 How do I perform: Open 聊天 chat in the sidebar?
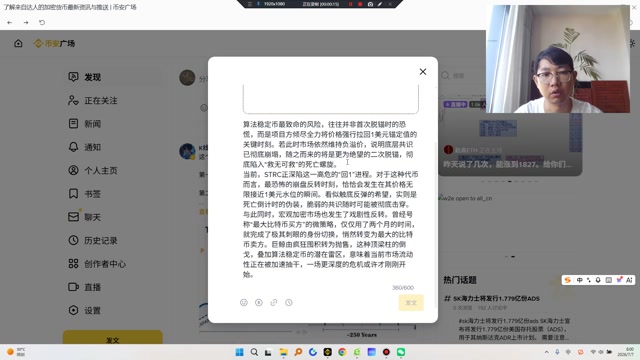(84, 217)
